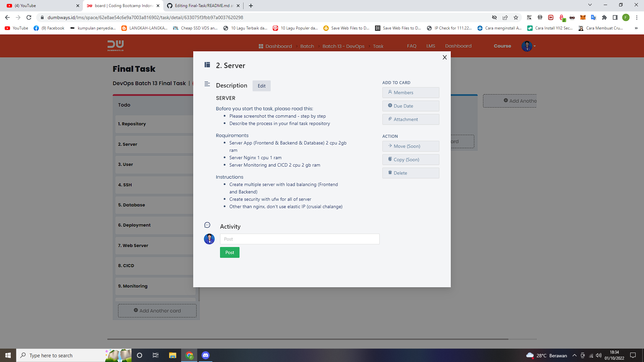Open File Explorer from the taskbar
The width and height of the screenshot is (644, 362).
point(173,355)
